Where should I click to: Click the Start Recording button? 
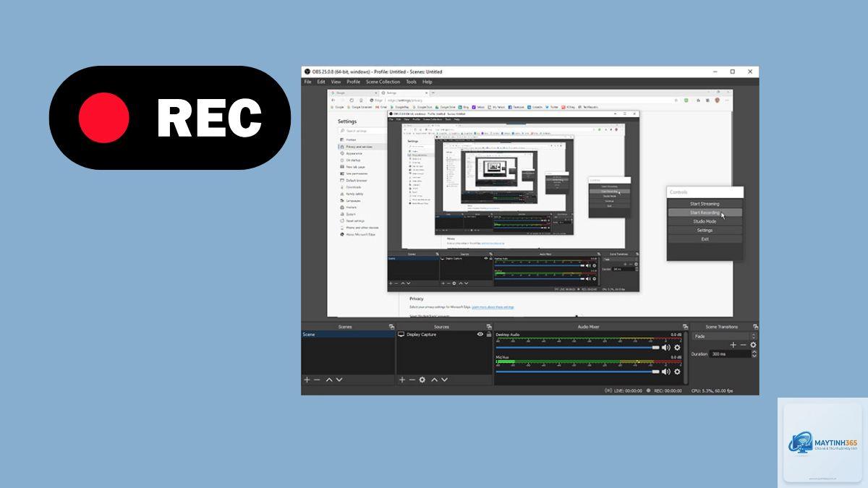[x=705, y=213]
